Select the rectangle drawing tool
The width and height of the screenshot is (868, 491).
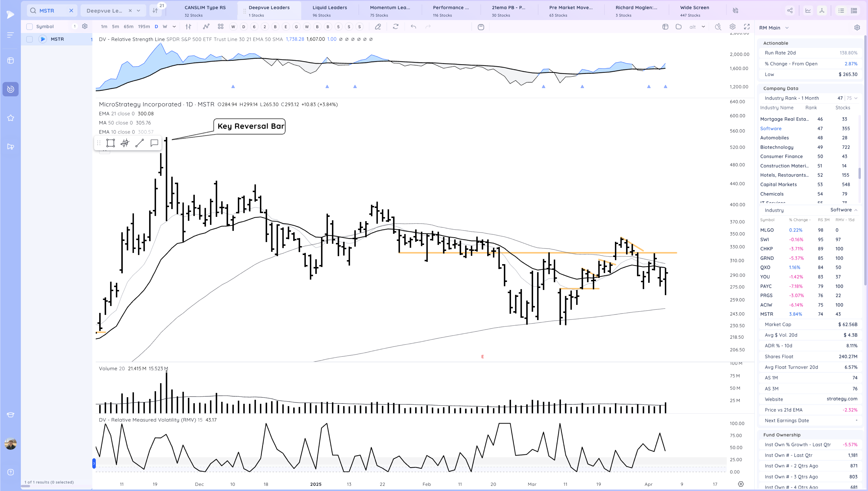tap(110, 143)
